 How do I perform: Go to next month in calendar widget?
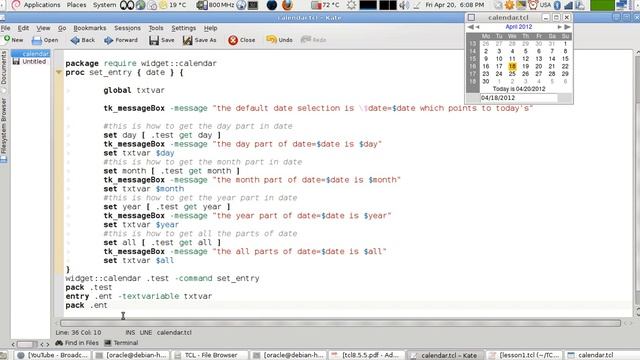click(x=560, y=27)
